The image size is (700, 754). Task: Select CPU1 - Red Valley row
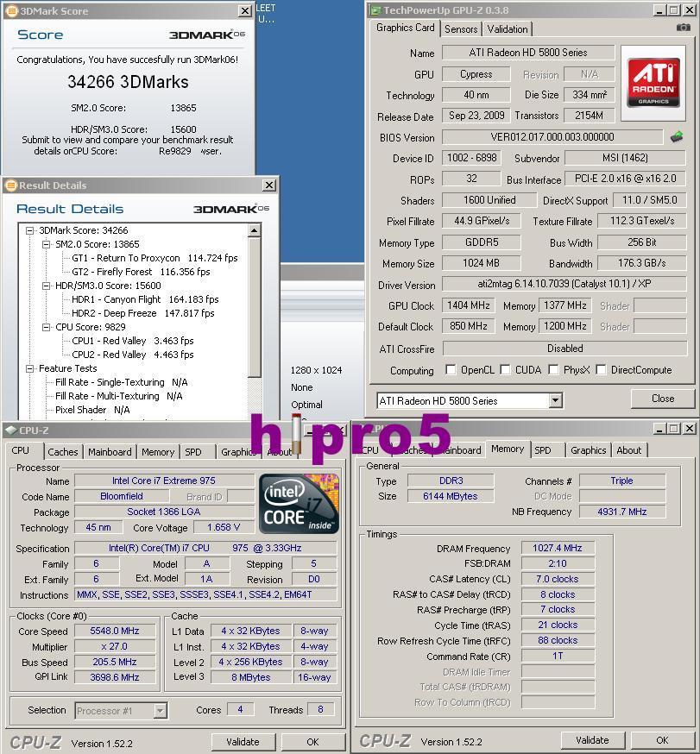tap(132, 341)
